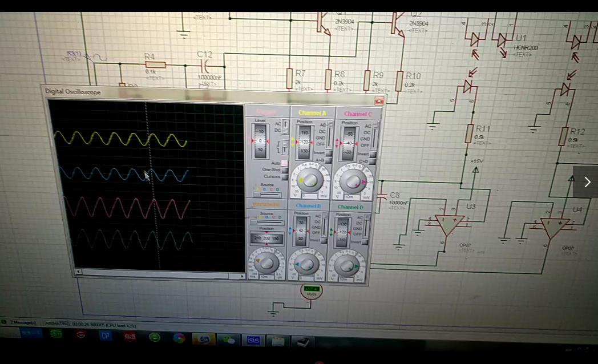Select the Q2 2N3904 transistor
The width and height of the screenshot is (598, 364).
[397, 25]
